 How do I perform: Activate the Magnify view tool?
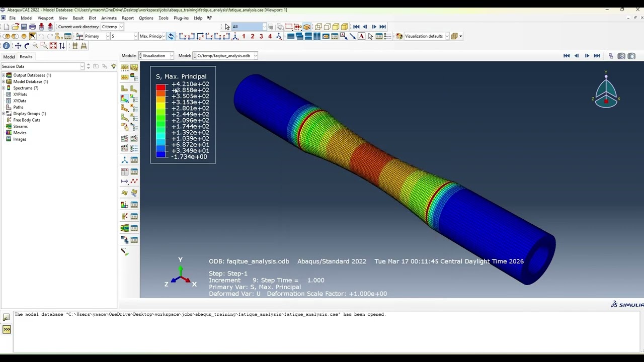click(35, 46)
